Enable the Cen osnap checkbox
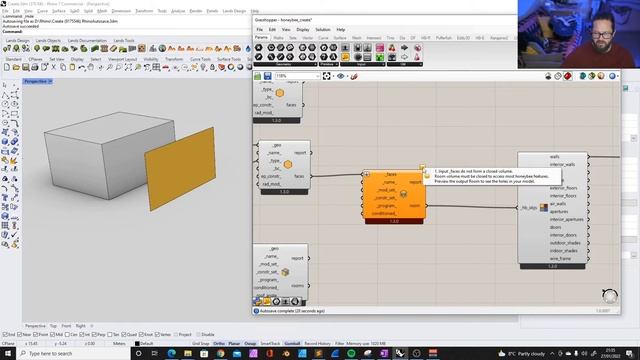640x360 pixels. [x=67, y=334]
